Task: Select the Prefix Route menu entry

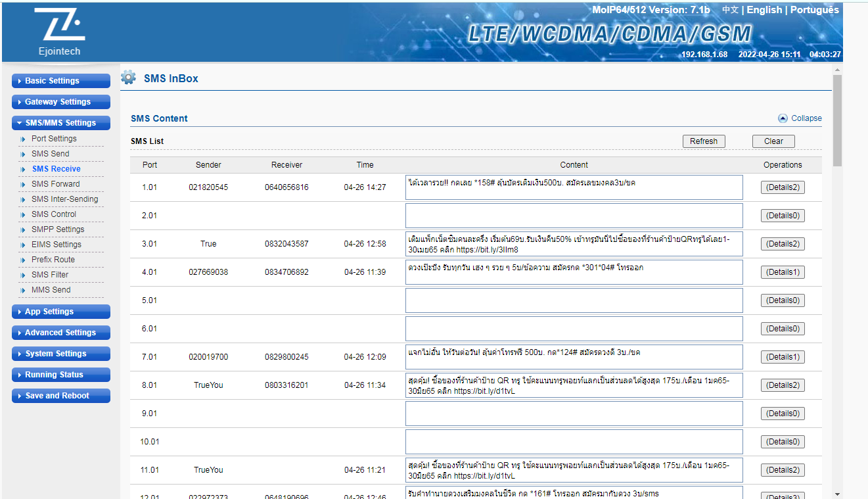Action: pyautogui.click(x=53, y=260)
